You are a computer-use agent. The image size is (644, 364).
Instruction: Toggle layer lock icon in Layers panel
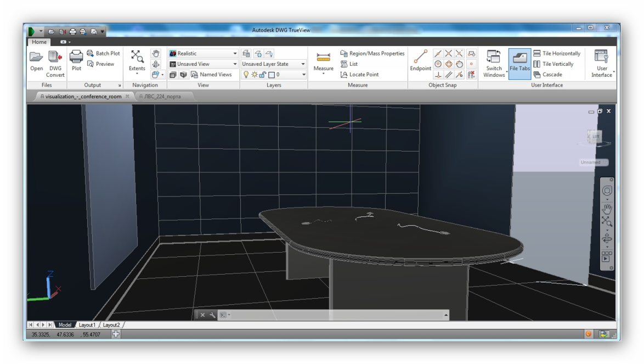coord(262,75)
